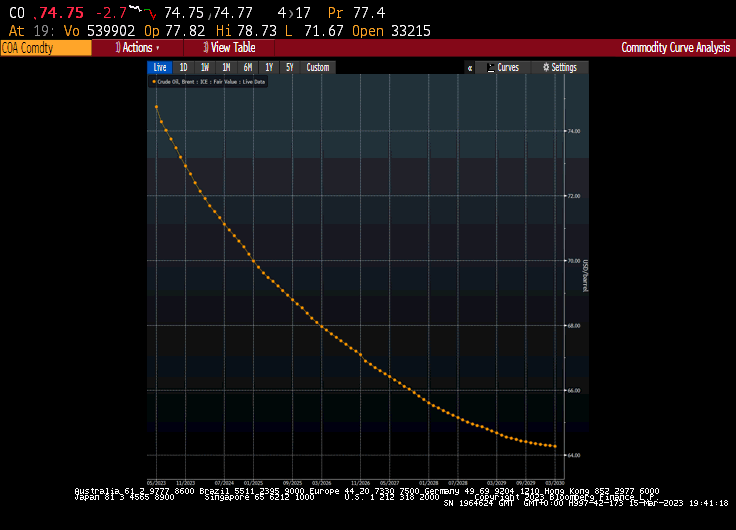736x530 pixels.
Task: Open View Table
Action: [229, 48]
